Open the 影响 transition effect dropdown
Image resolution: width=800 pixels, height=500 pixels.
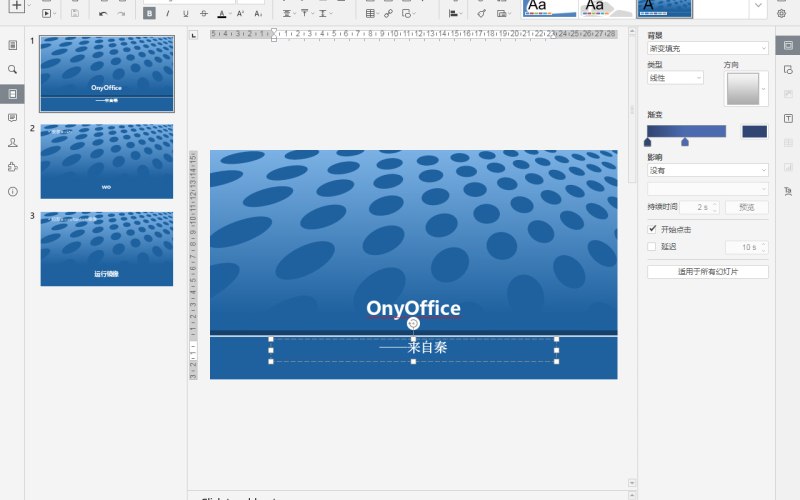[x=708, y=170]
